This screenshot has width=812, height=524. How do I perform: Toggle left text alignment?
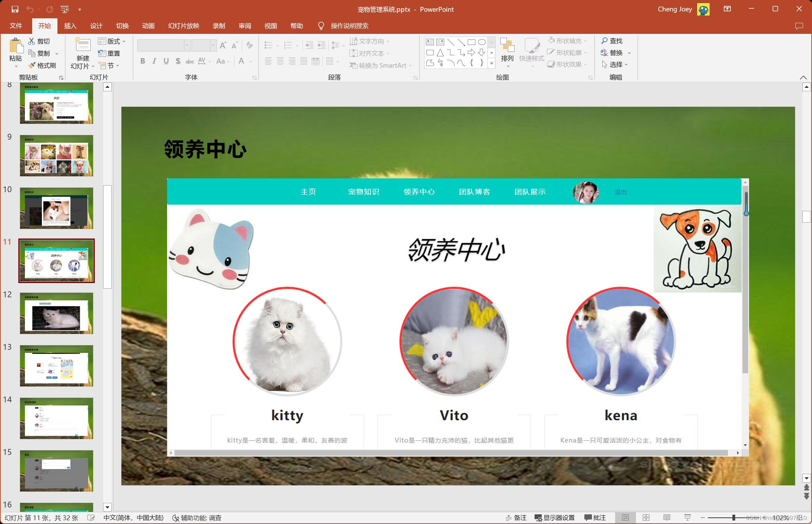[x=268, y=61]
